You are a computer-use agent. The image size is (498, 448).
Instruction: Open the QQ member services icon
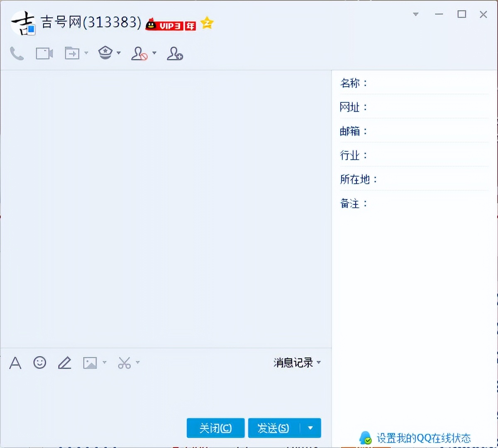(x=105, y=53)
